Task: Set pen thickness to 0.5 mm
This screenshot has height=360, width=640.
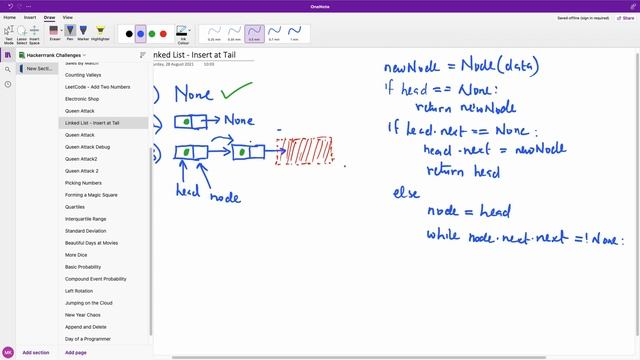Action: (254, 33)
